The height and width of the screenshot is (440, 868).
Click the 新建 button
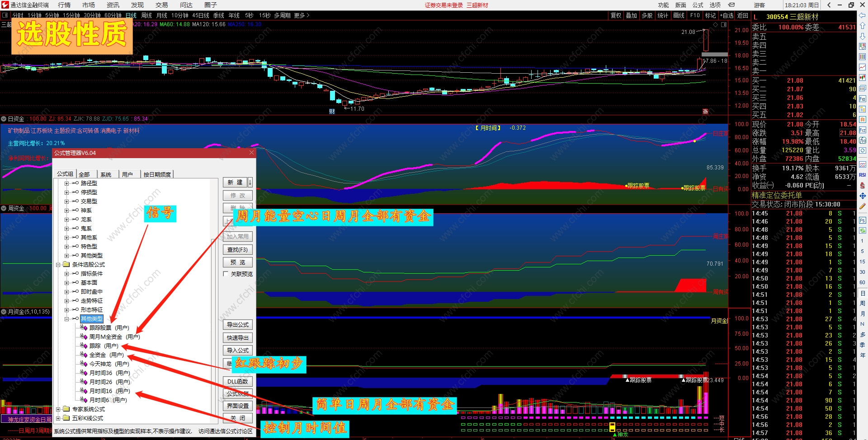[x=235, y=183]
